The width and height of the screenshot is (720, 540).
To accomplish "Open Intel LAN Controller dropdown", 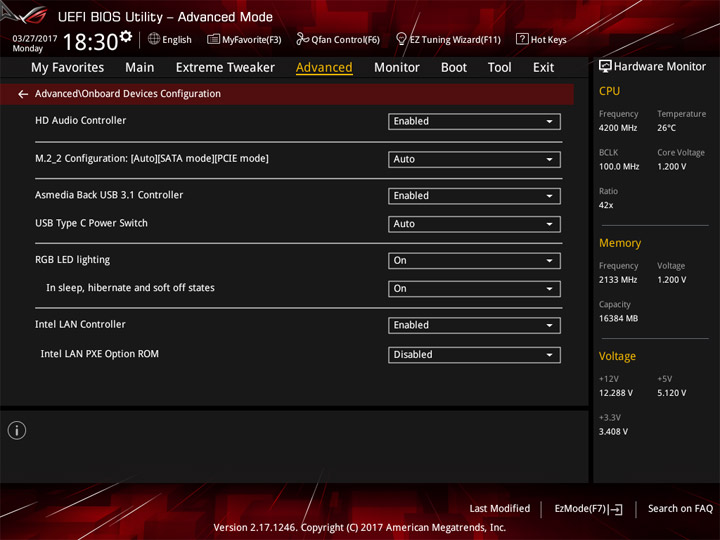I will click(474, 326).
